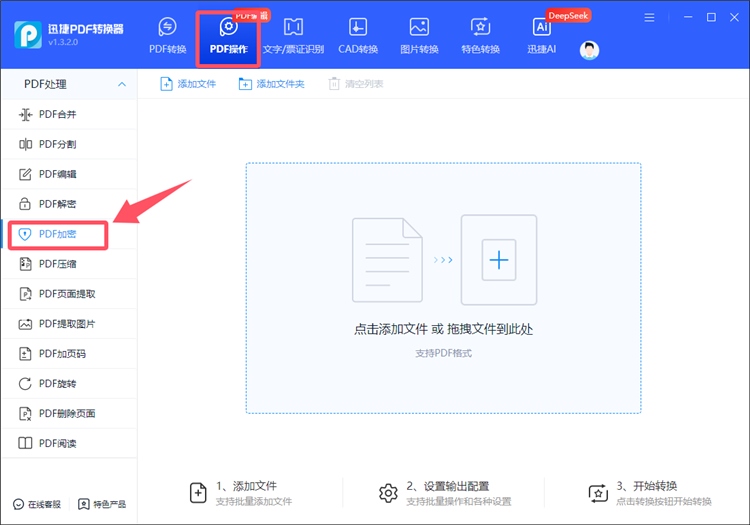Click the step 1 添加文件 icon
The width and height of the screenshot is (750, 525).
coord(198,493)
